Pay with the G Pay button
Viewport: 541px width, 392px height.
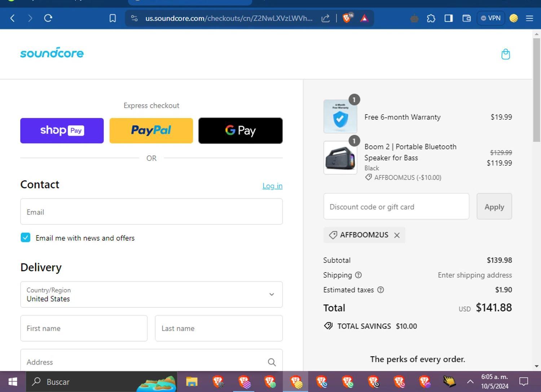pyautogui.click(x=241, y=131)
